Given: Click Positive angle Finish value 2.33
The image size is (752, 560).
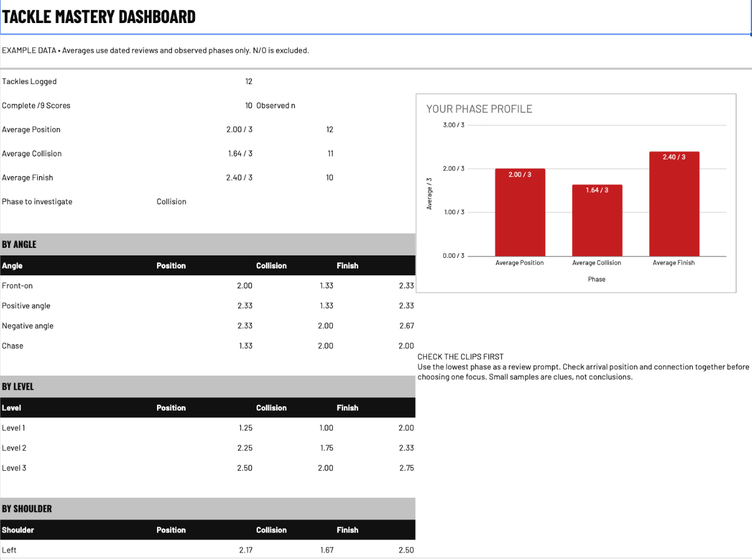Looking at the screenshot, I should point(406,306).
